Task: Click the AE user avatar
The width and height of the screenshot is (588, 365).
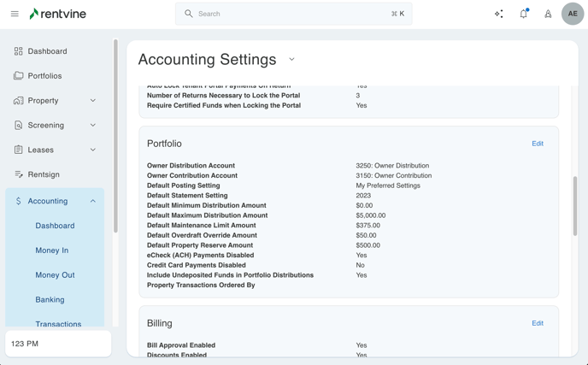Action: [573, 14]
